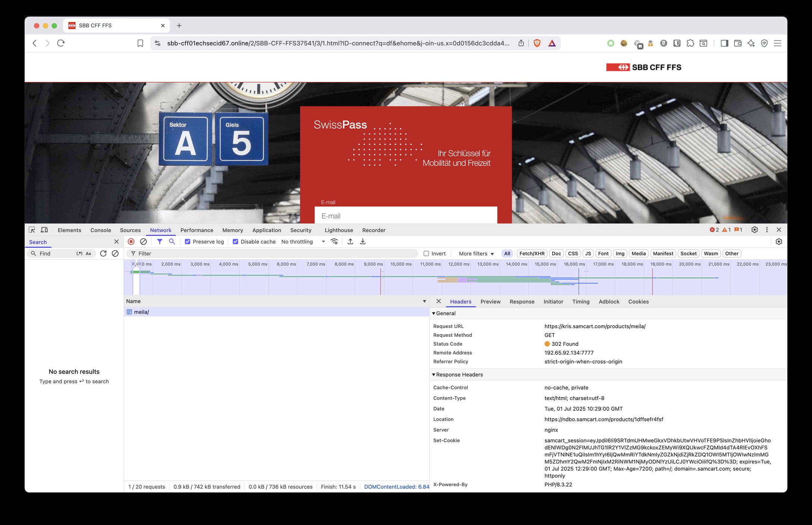The width and height of the screenshot is (812, 525).
Task: Toggle the Disable cache checkbox
Action: (235, 242)
